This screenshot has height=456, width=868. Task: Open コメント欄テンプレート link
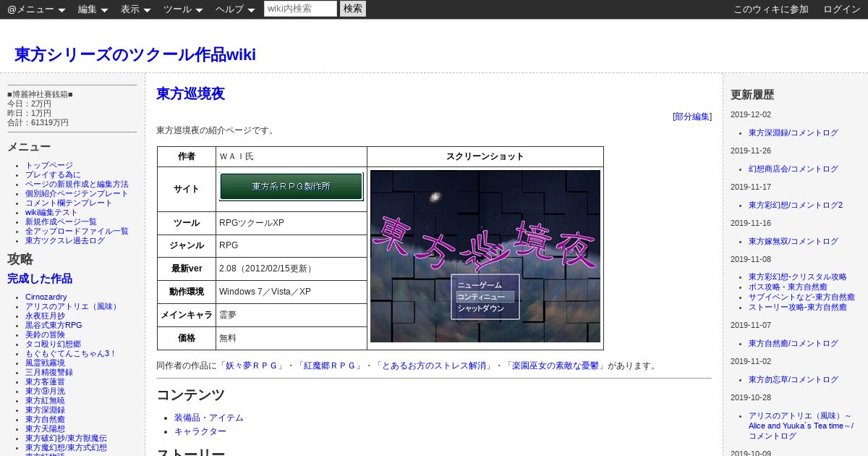69,203
